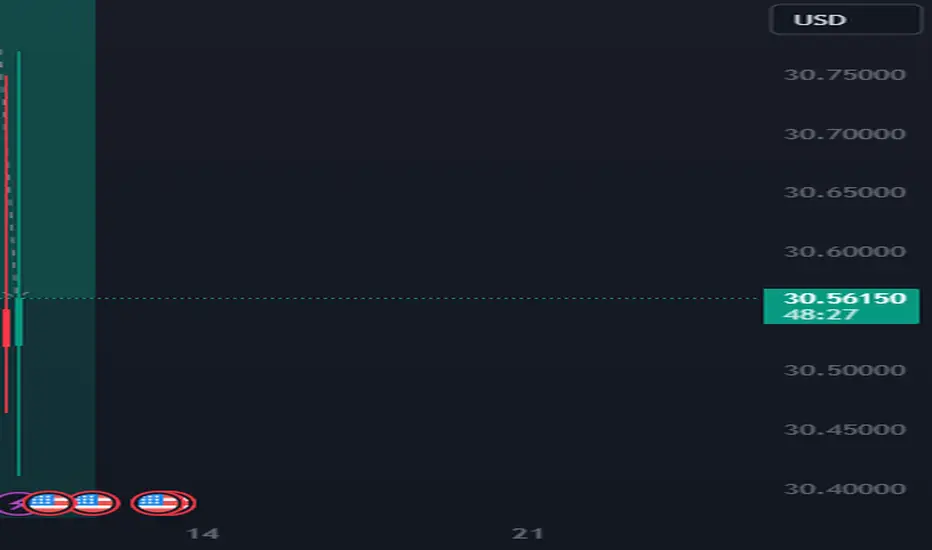Select the 30.50000 price scale label
This screenshot has height=550, width=932.
[845, 370]
